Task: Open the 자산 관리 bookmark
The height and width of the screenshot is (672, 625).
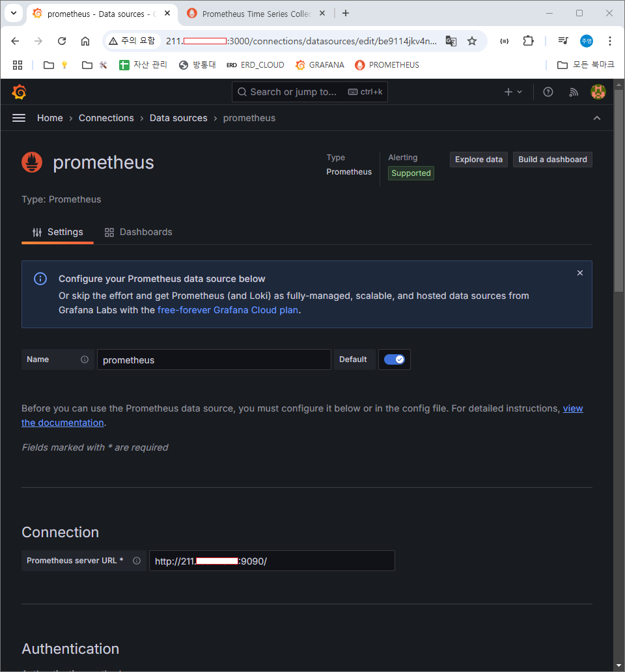Action: click(x=143, y=64)
